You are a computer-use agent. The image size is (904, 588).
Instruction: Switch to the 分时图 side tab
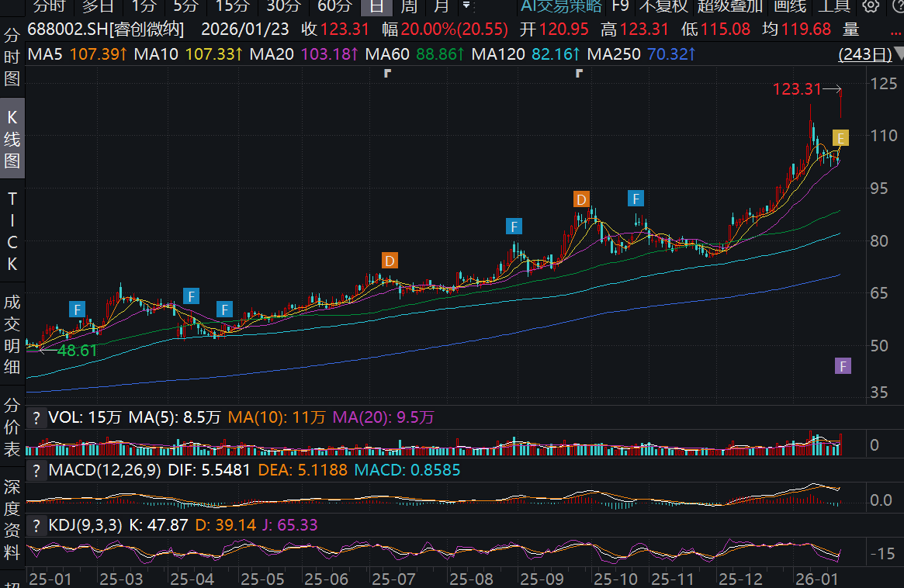(x=12, y=58)
